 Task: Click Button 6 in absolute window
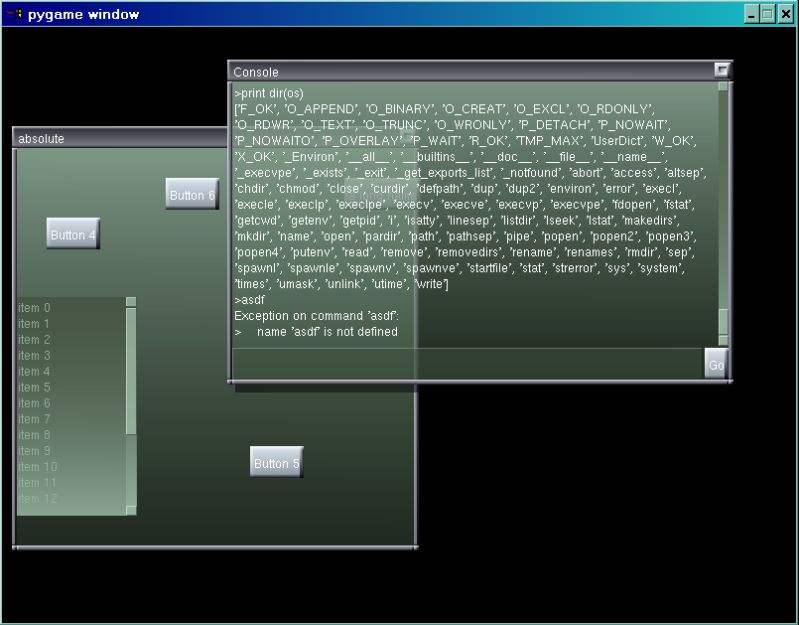(x=192, y=194)
